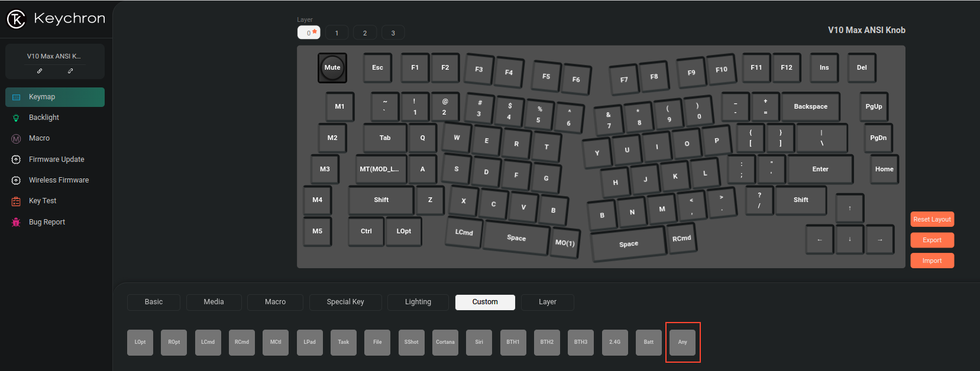Click the first link icon under V10 Max
Viewport: 980px width, 371px height.
(40, 71)
